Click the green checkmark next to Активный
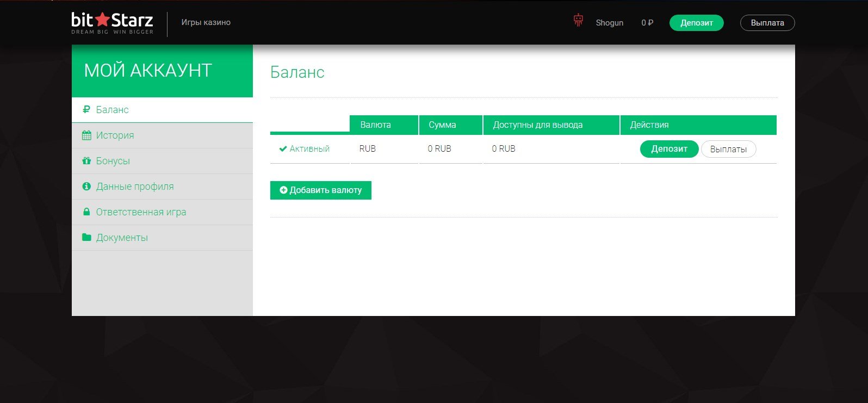Viewport: 868px width, 403px height. point(283,148)
